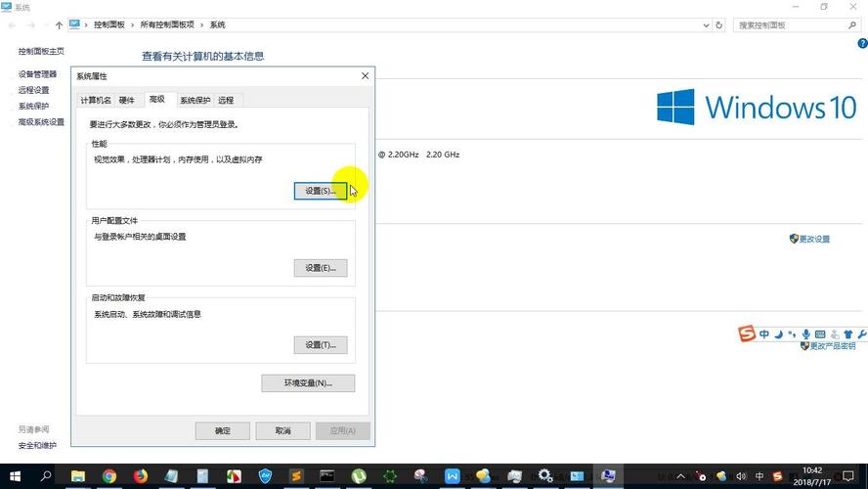The width and height of the screenshot is (868, 489).
Task: Click the moon icon on Sogou toolbar
Action: (779, 333)
